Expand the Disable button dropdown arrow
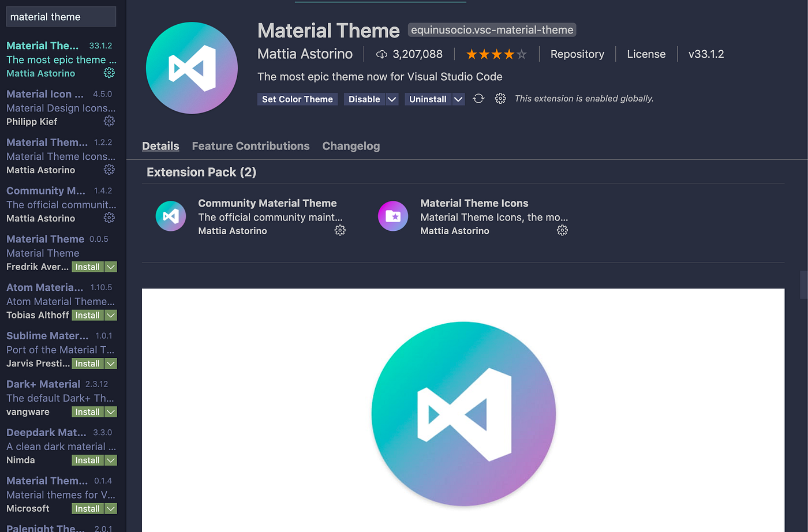The image size is (808, 532). point(392,99)
